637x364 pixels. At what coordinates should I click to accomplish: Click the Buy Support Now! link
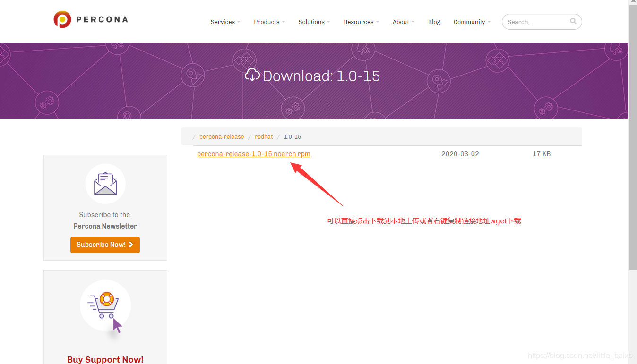point(105,359)
